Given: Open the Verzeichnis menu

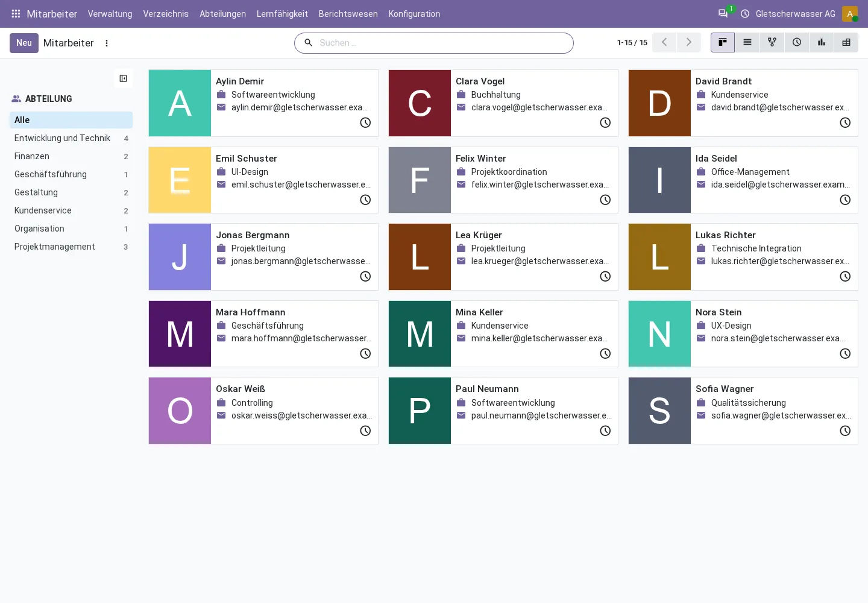Looking at the screenshot, I should tap(166, 14).
